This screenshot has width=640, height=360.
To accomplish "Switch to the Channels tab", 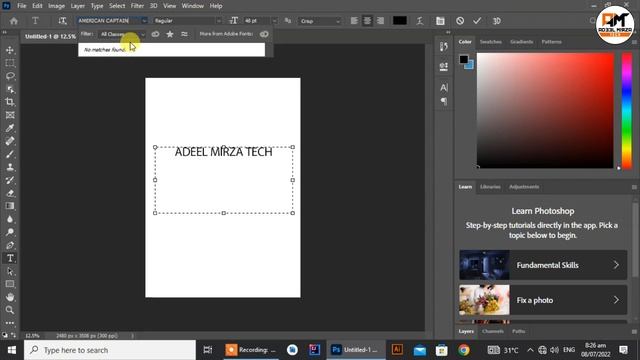I will [x=492, y=331].
